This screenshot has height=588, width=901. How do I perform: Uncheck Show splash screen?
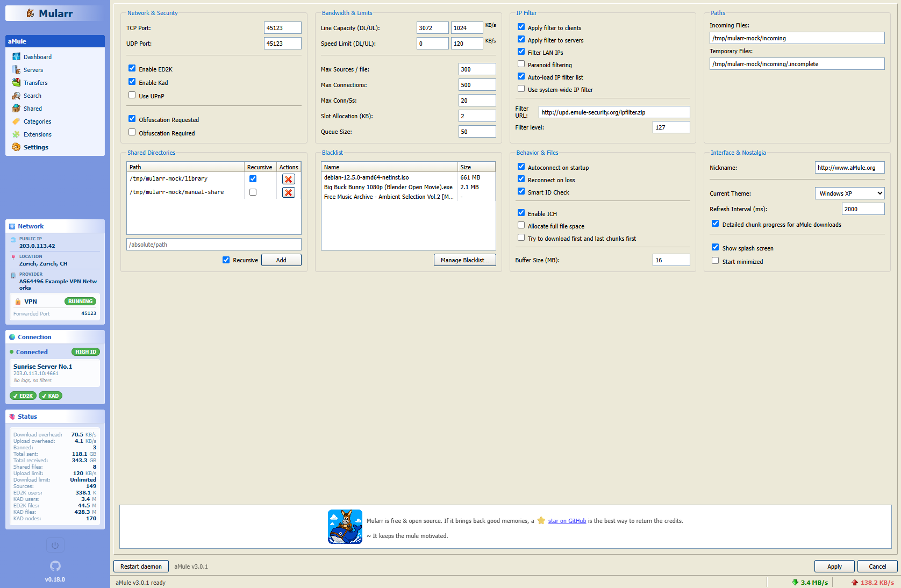pyautogui.click(x=715, y=247)
